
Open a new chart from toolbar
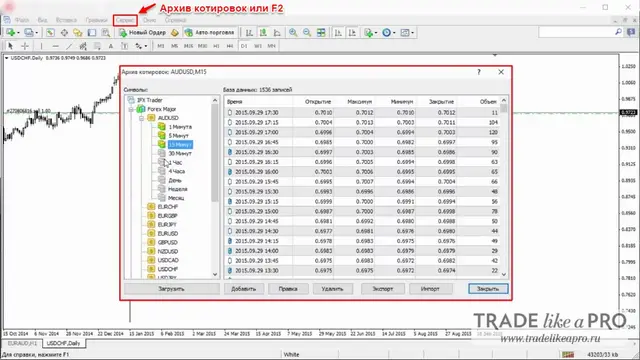[10, 32]
